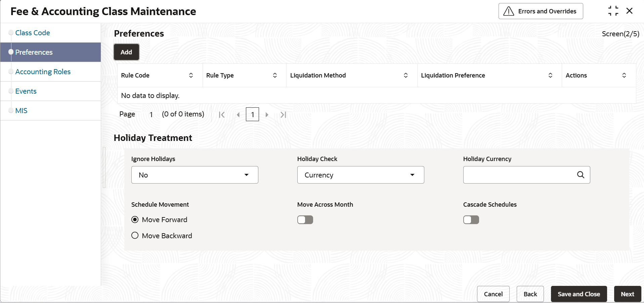Turn on Cascade Schedules switch

471,220
